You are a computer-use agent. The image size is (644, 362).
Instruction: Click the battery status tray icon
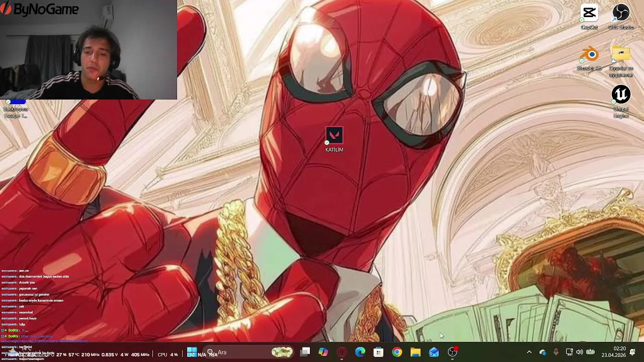590,352
